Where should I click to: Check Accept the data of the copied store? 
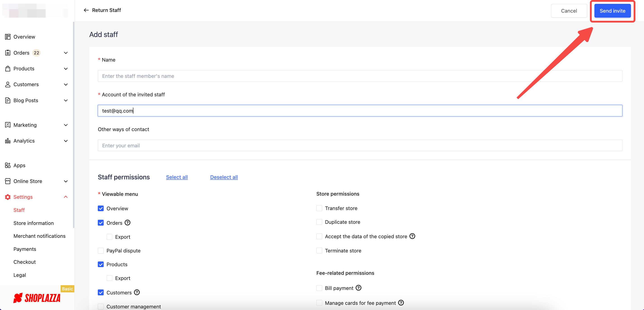pyautogui.click(x=319, y=236)
